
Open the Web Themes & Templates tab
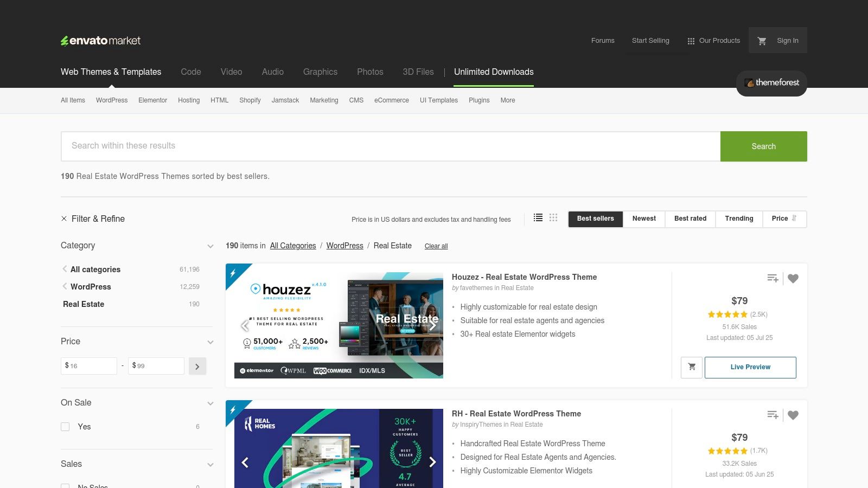[111, 72]
